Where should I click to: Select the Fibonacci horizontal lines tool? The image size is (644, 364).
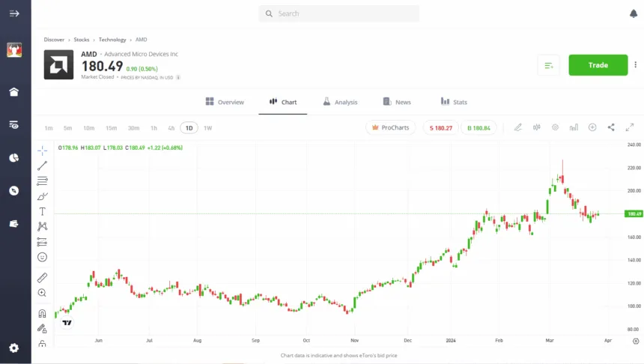pyautogui.click(x=42, y=181)
